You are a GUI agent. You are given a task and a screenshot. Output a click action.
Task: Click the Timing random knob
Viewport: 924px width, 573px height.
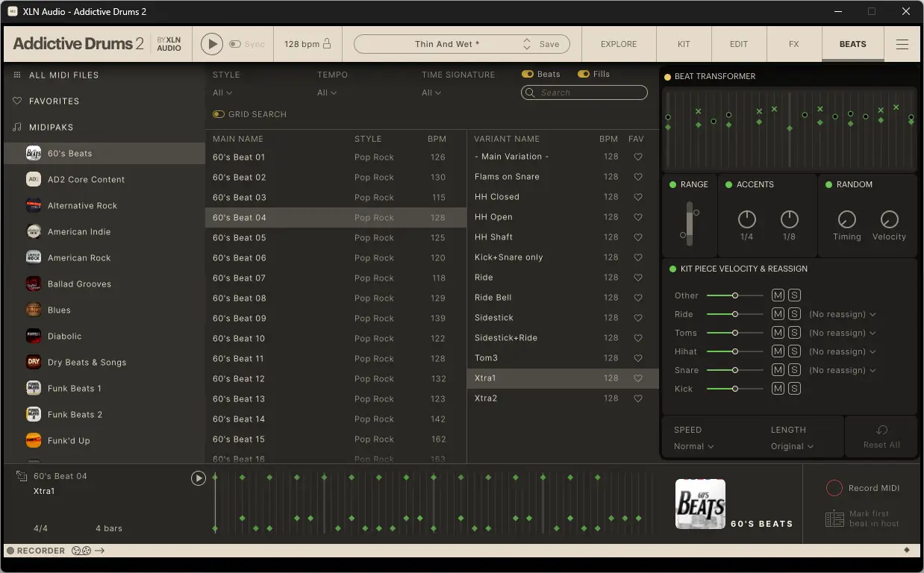846,219
